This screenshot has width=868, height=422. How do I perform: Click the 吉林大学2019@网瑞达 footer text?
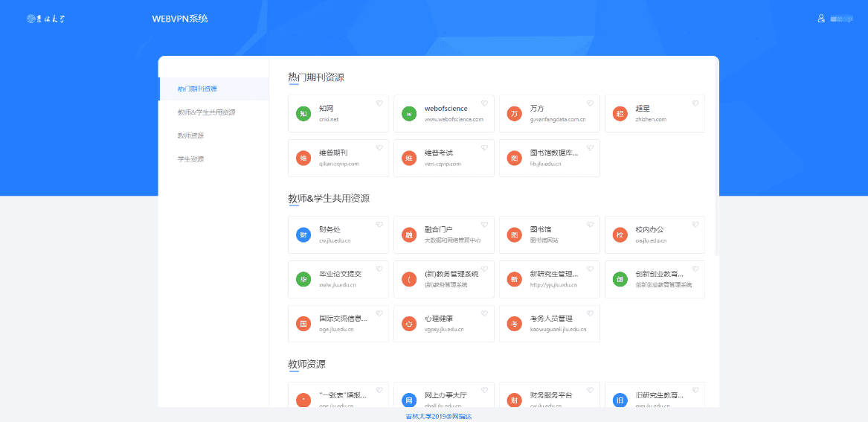tap(438, 417)
